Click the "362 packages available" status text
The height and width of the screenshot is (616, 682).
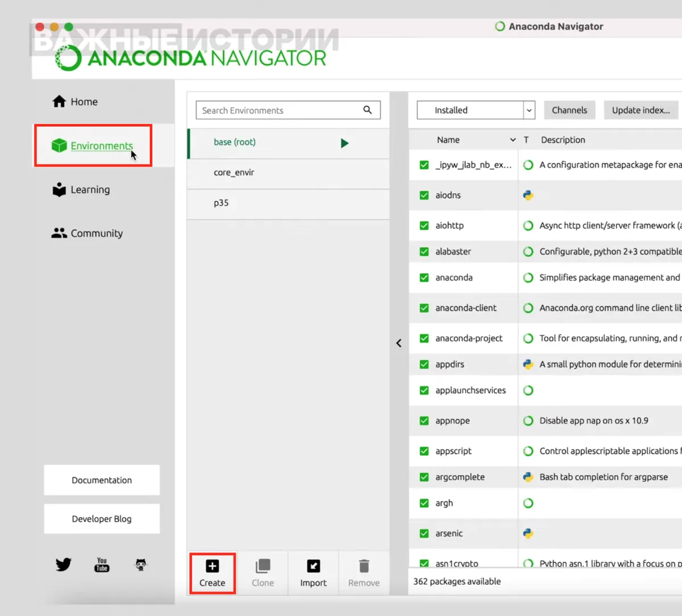457,581
